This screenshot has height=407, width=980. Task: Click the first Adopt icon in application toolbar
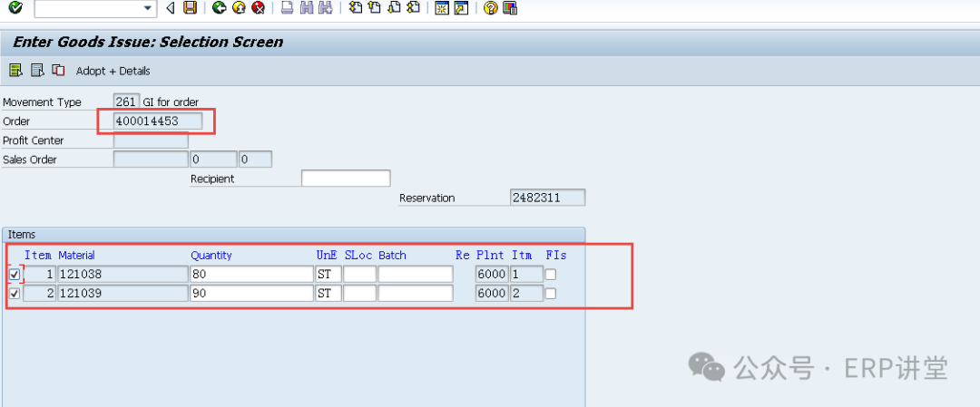15,71
